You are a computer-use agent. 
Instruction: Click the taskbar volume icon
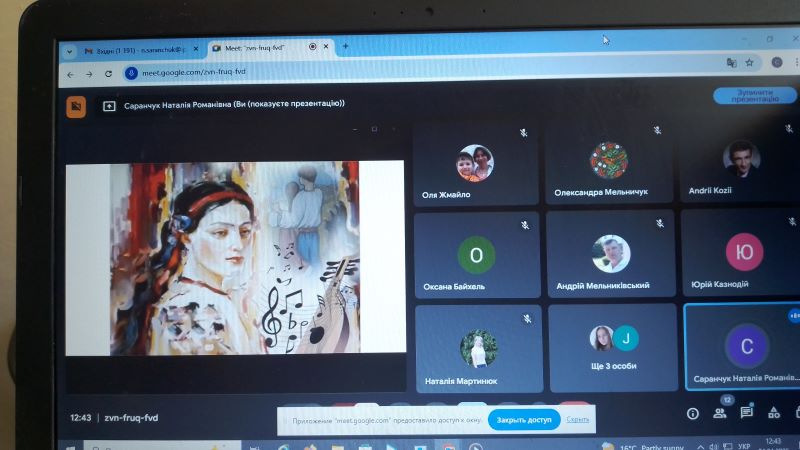(714, 447)
